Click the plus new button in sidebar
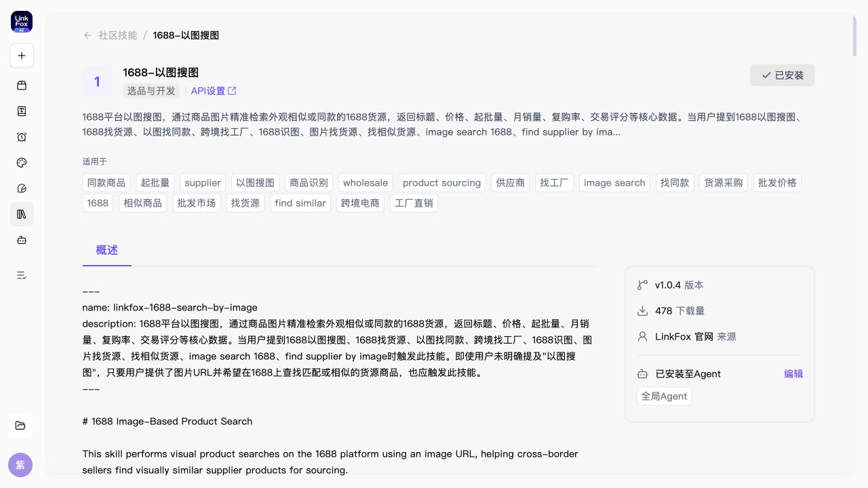Viewport: 868px width, 488px height. point(22,56)
